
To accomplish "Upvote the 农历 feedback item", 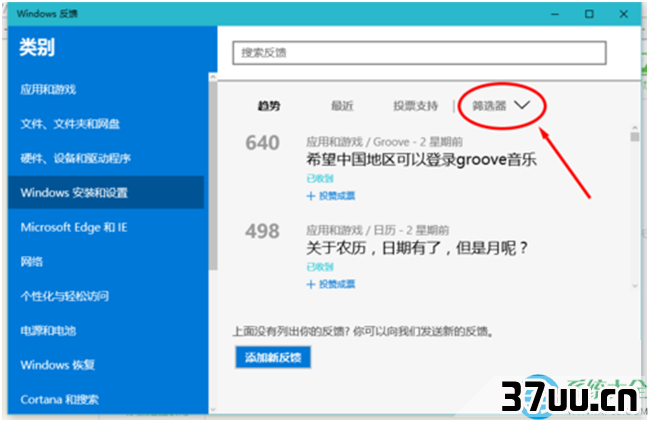I will [x=331, y=284].
